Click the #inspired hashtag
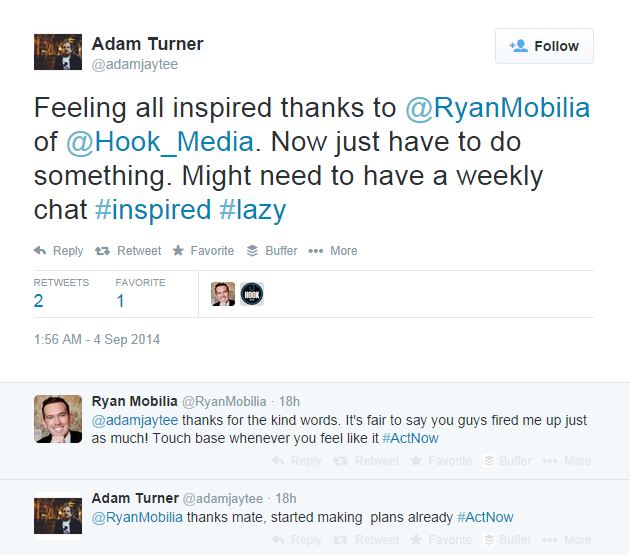Viewport: 630px width, 555px height. [154, 210]
